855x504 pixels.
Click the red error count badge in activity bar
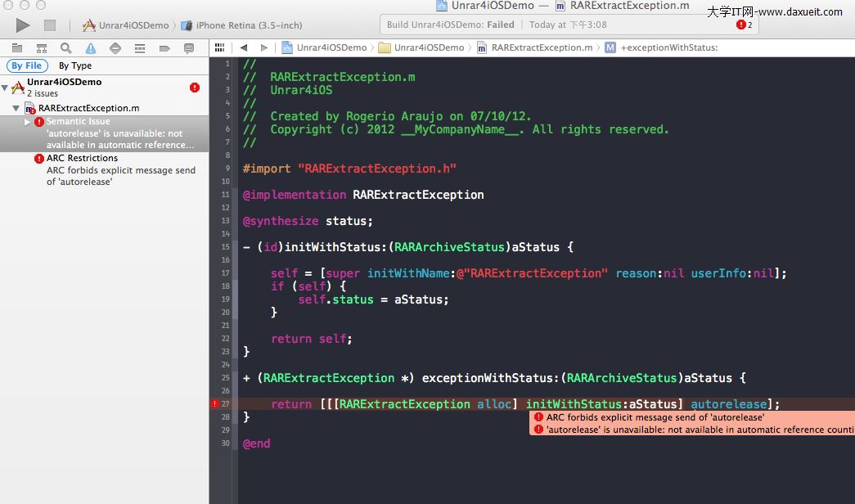tap(744, 25)
